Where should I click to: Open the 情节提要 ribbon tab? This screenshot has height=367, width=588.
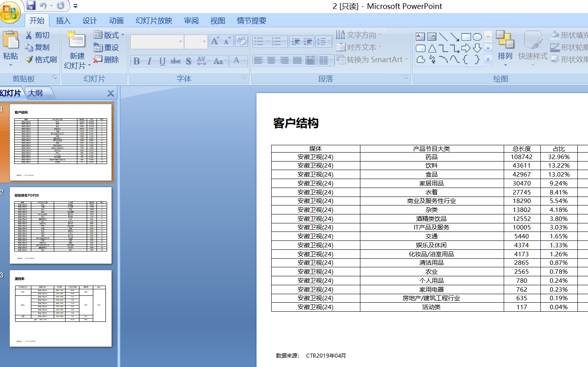point(251,21)
